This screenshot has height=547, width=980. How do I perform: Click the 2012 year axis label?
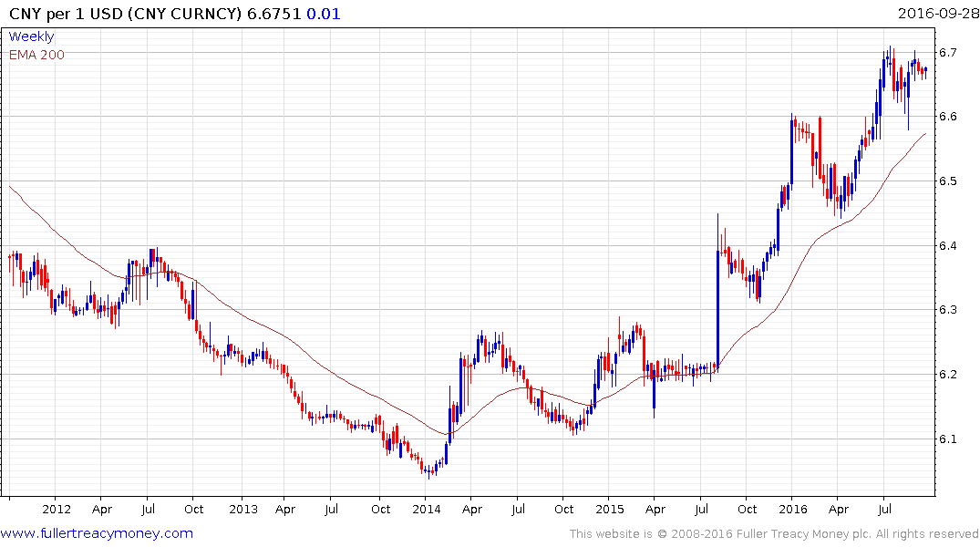pos(57,509)
